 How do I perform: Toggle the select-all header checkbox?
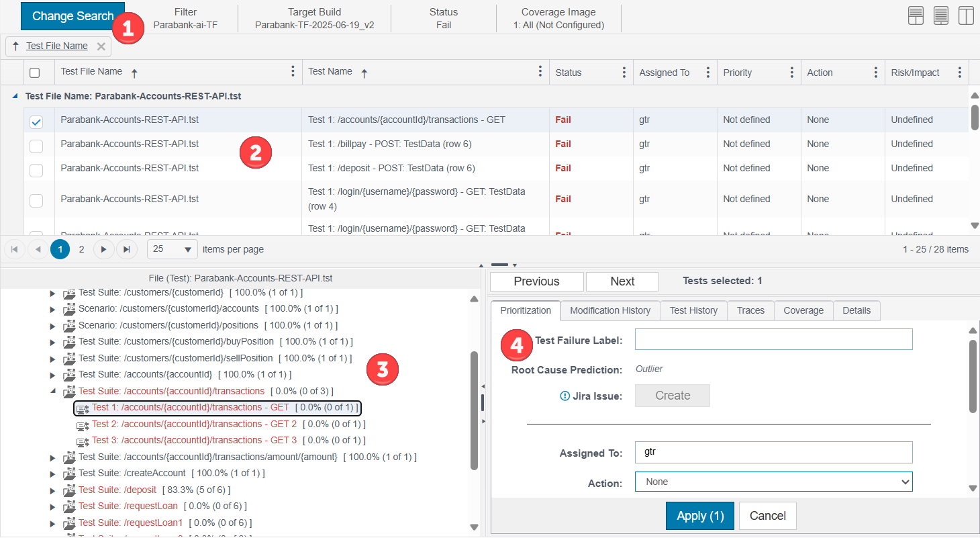point(35,73)
